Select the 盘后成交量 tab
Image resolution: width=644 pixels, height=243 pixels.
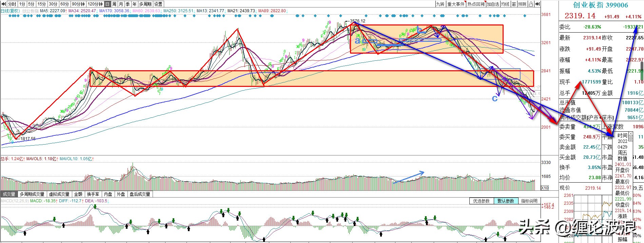coord(140,194)
